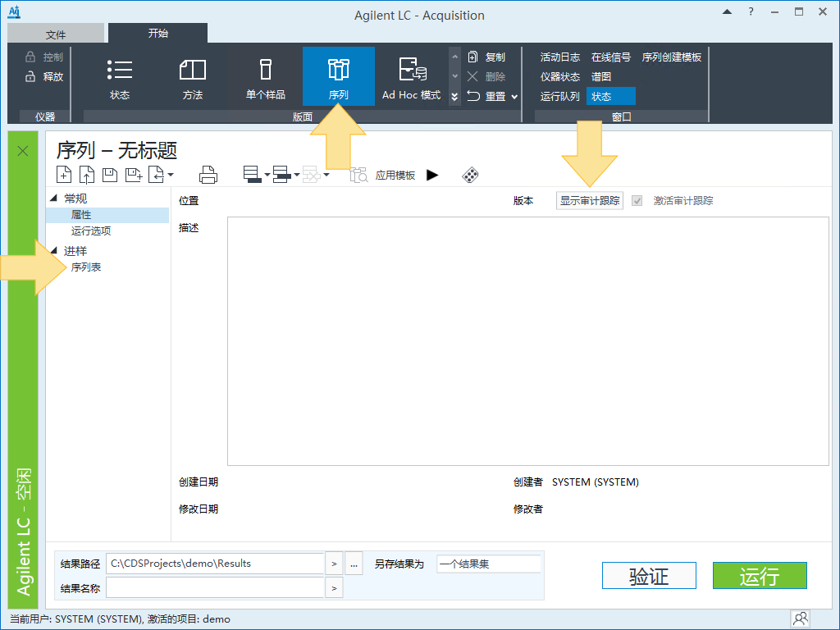Open dropdown beside delete rows icon

pos(326,175)
